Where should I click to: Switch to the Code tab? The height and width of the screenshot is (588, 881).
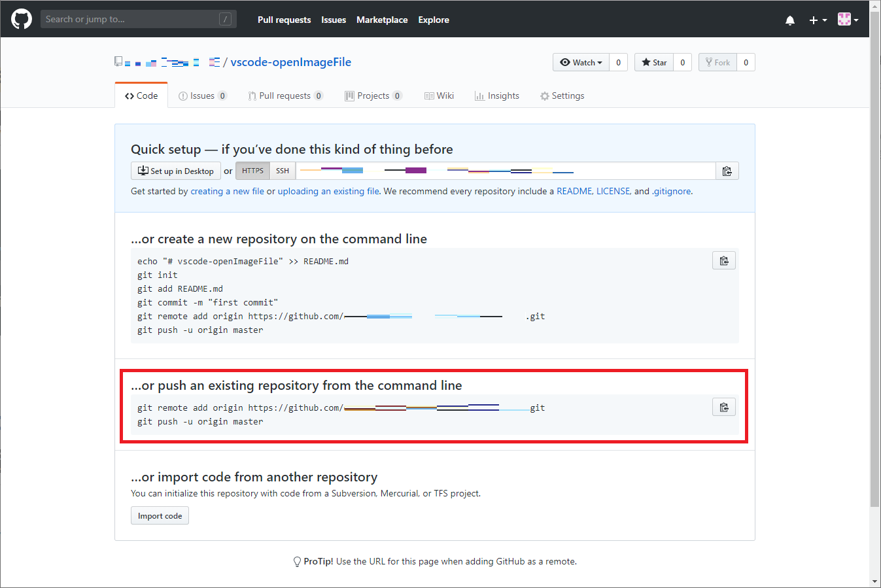(141, 95)
